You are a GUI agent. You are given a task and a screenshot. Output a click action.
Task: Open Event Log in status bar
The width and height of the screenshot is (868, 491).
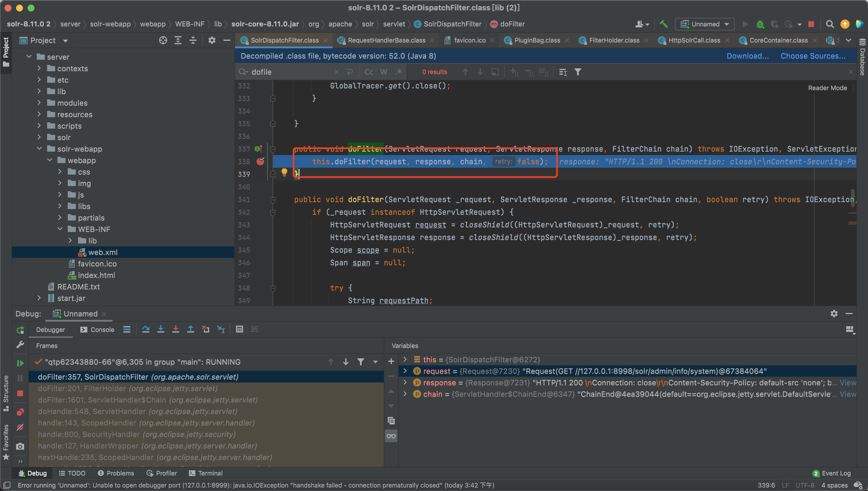tap(832, 473)
